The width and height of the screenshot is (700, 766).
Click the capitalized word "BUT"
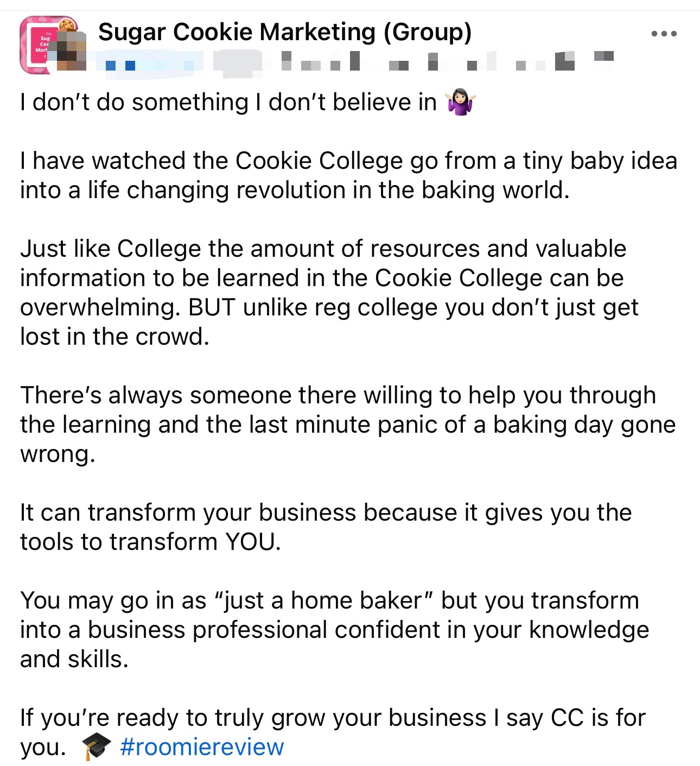coord(212,308)
